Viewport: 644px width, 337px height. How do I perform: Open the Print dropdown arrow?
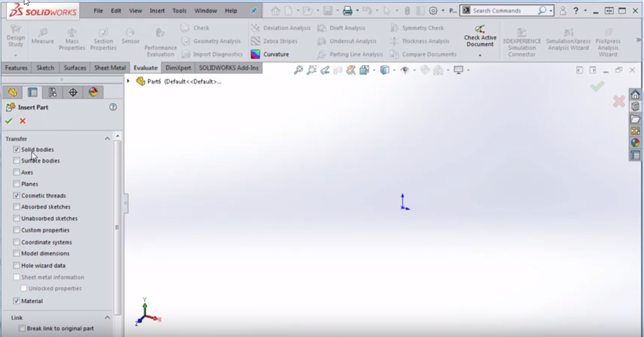(x=358, y=11)
